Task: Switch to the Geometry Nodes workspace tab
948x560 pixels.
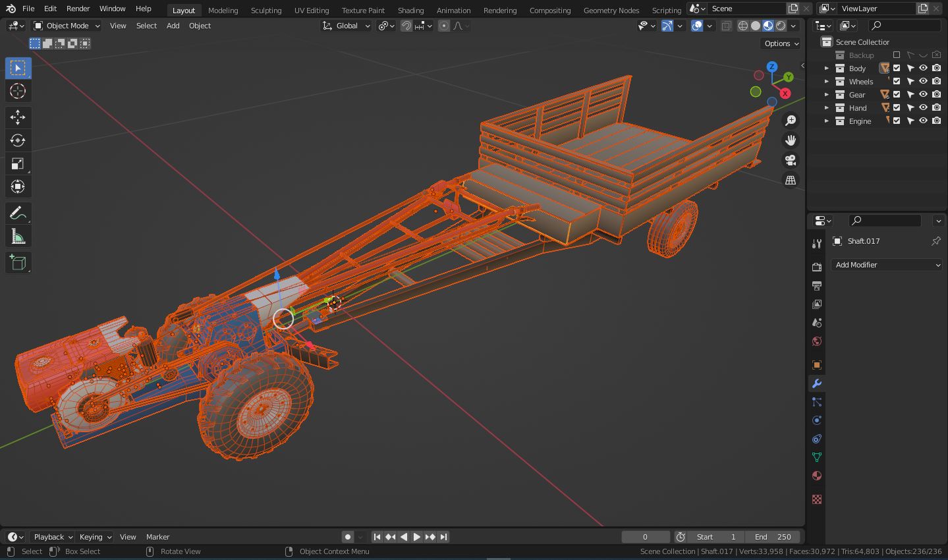Action: 611,10
